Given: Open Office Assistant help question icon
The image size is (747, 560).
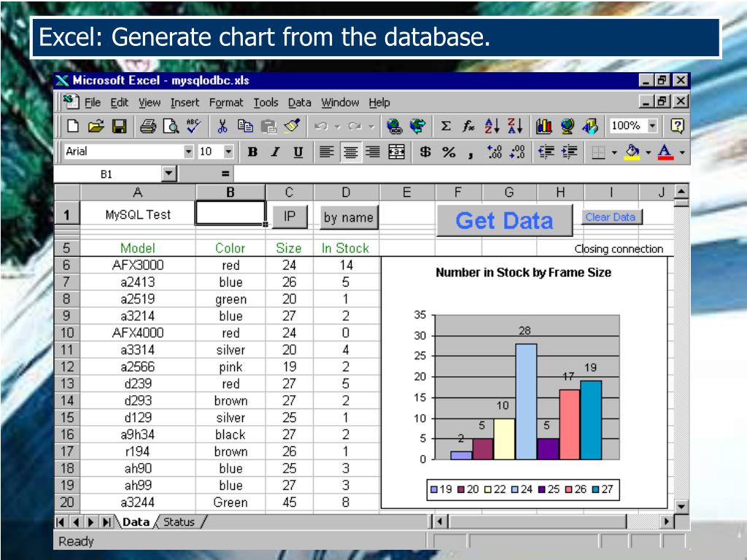Looking at the screenshot, I should click(x=677, y=126).
